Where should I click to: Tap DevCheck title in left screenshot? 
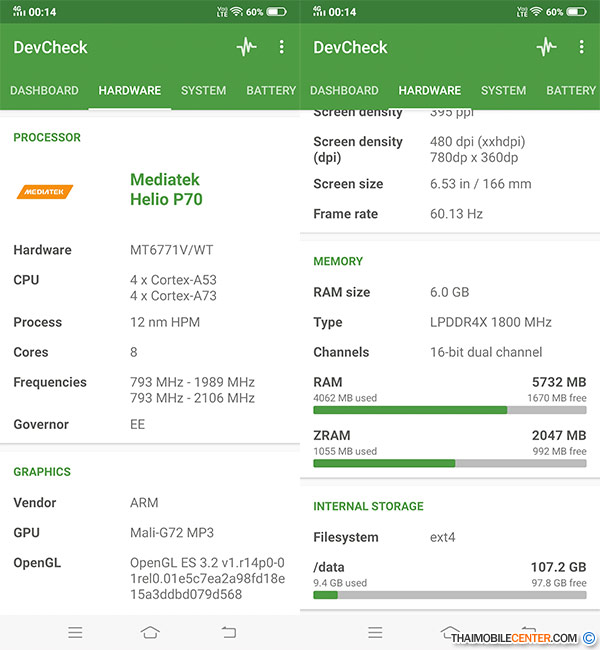tap(51, 47)
